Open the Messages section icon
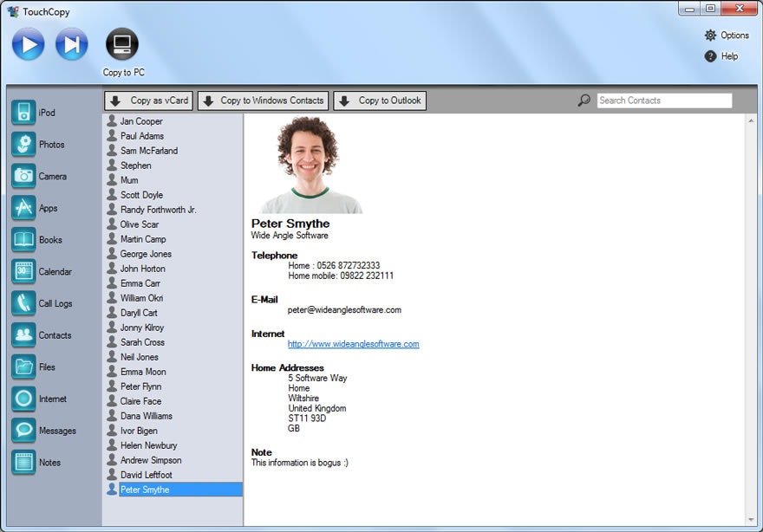Viewport: 763px width, 532px height. point(23,431)
